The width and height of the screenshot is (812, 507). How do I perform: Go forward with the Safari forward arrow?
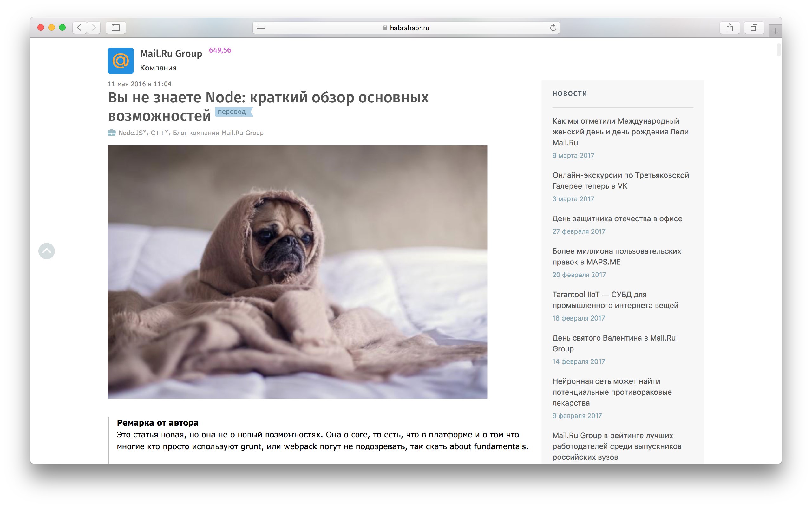pos(94,28)
